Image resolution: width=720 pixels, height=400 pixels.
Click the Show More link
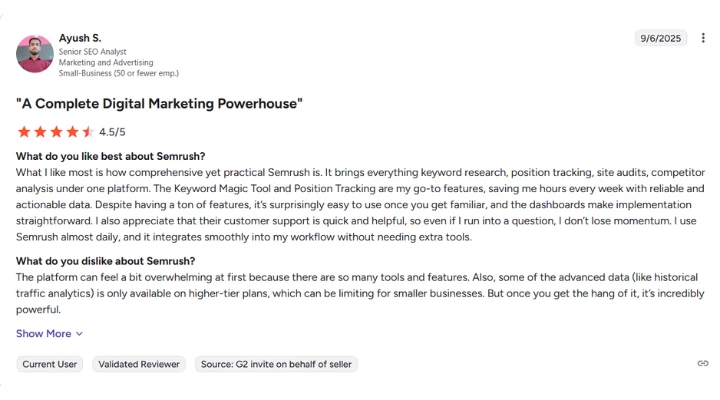click(44, 334)
